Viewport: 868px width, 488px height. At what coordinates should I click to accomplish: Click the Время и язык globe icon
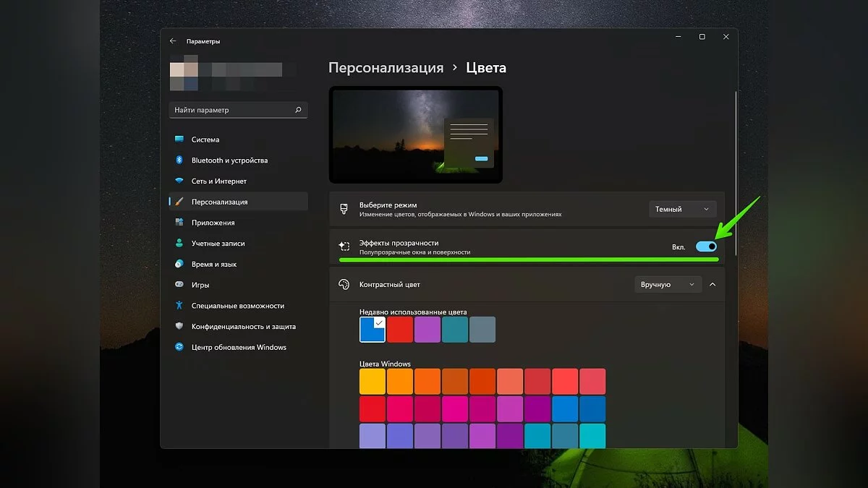[x=179, y=265]
